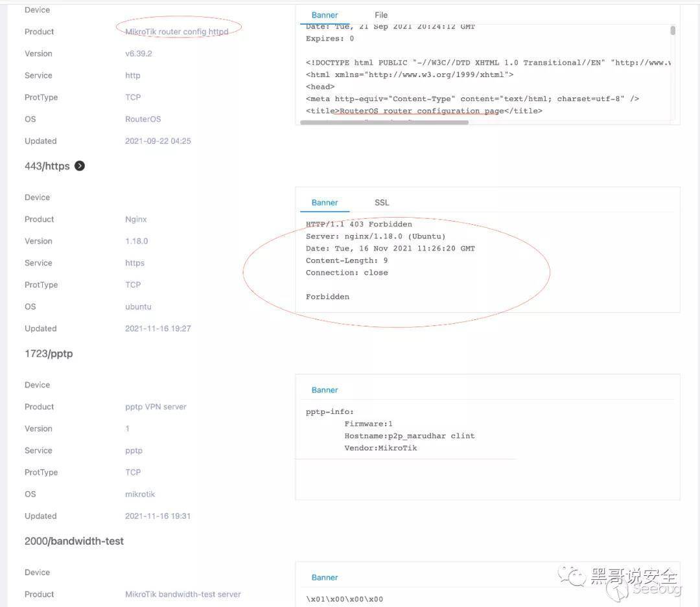Click the pptp VPN server product value
This screenshot has width=700, height=607.
click(x=156, y=407)
